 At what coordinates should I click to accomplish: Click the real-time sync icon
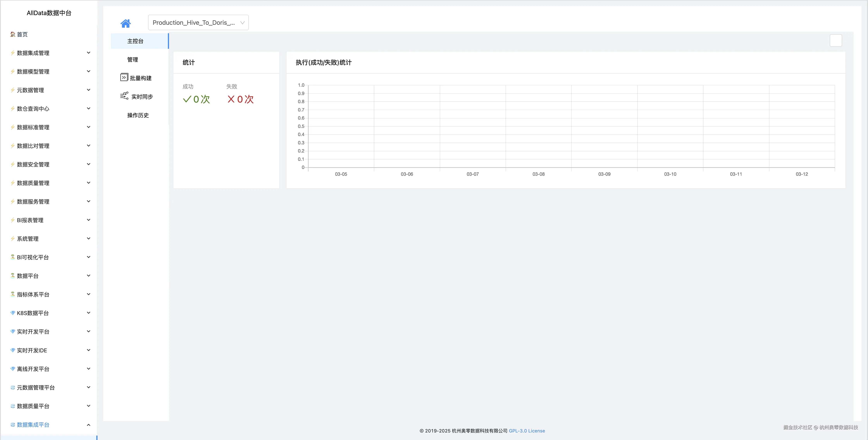click(x=124, y=96)
